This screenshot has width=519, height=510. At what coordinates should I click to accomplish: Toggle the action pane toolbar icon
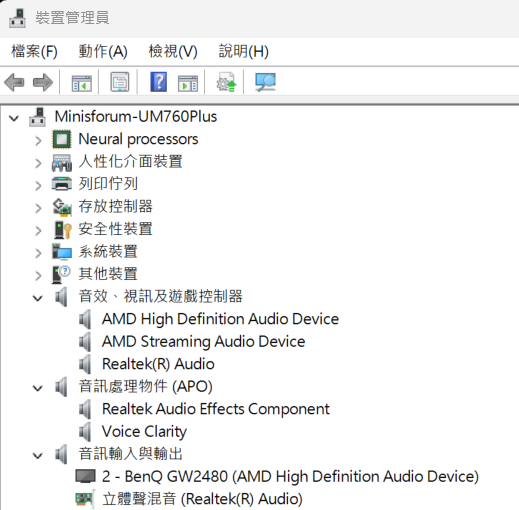pyautogui.click(x=188, y=83)
